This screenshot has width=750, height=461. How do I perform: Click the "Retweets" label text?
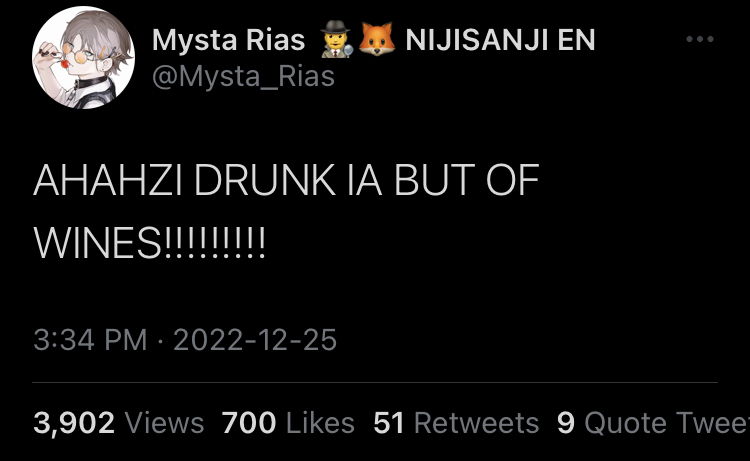(x=476, y=423)
